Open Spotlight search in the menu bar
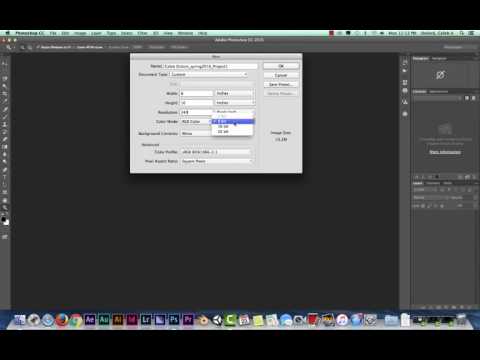 462,33
